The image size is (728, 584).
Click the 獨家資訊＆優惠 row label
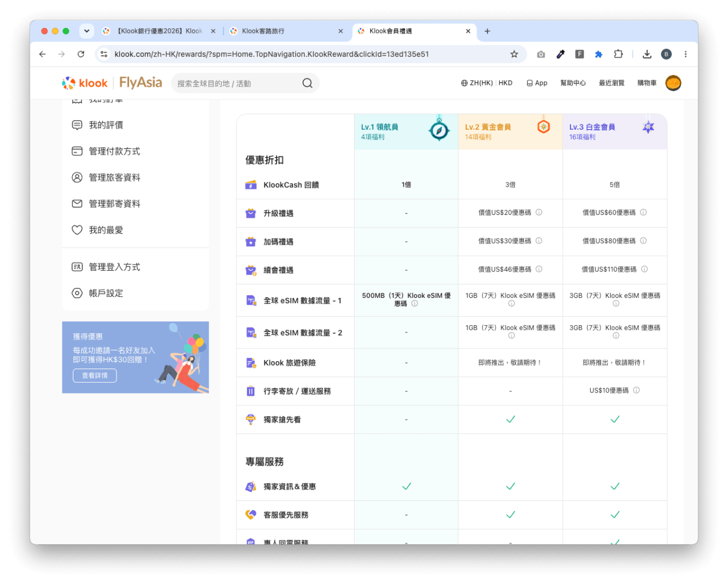click(x=289, y=487)
